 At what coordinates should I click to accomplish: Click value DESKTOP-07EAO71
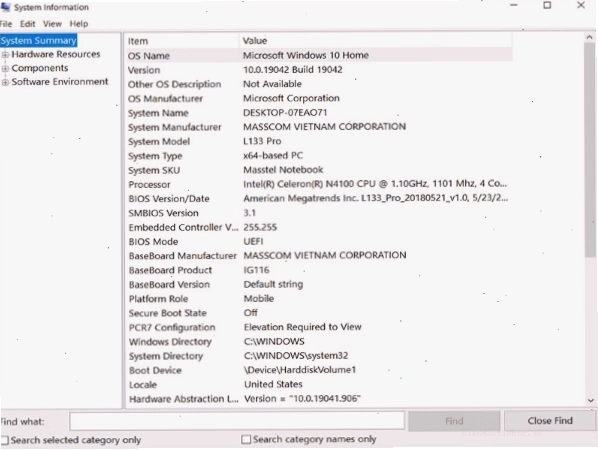[285, 112]
